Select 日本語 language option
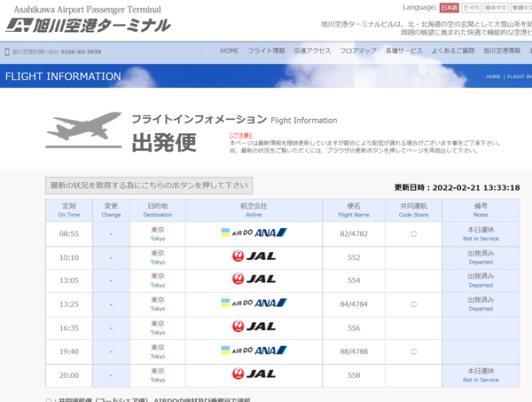This screenshot has height=402, width=532. [x=450, y=8]
